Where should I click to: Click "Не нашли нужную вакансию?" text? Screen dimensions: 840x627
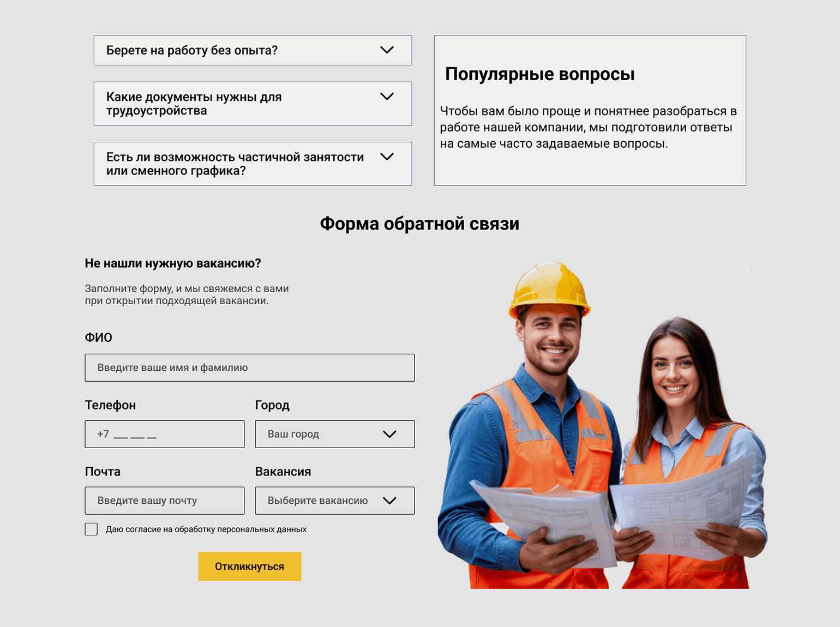coord(173,263)
